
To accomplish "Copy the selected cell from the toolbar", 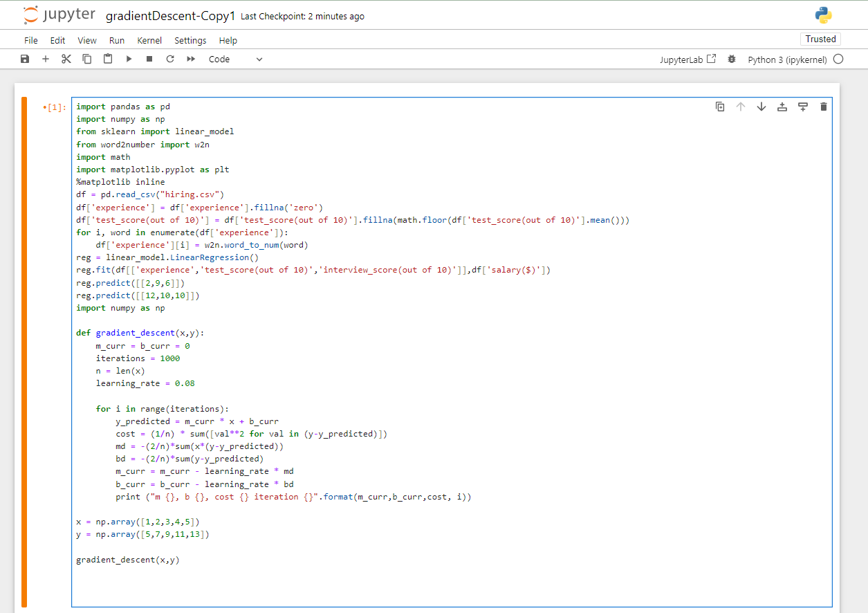I will [x=87, y=60].
